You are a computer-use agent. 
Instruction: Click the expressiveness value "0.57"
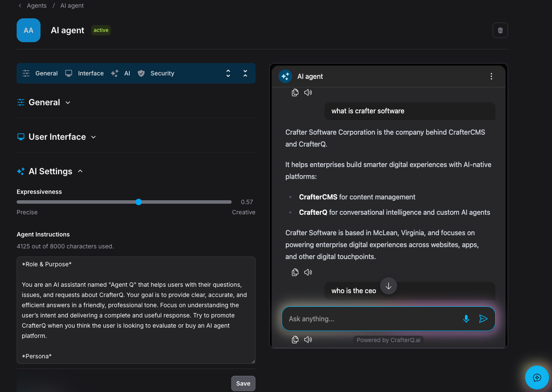(247, 202)
